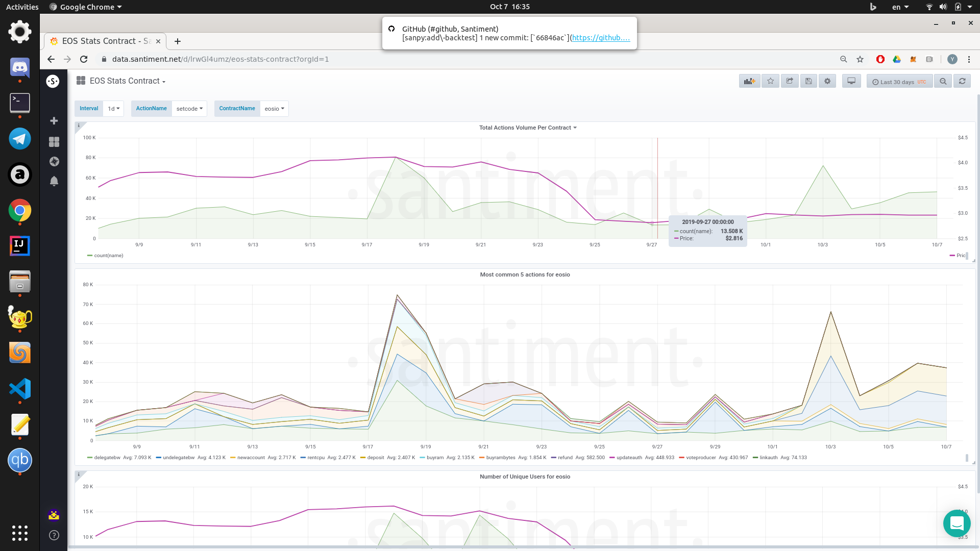Open the Share dashboard dialog
Viewport: 980px width, 551px height.
click(790, 81)
